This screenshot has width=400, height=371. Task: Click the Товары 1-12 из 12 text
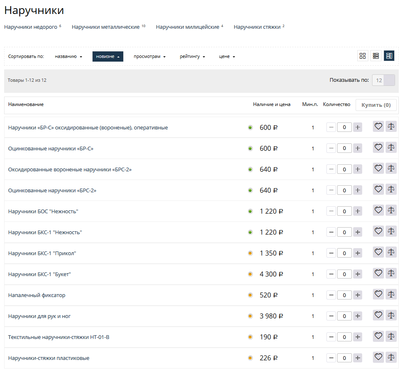coord(27,80)
